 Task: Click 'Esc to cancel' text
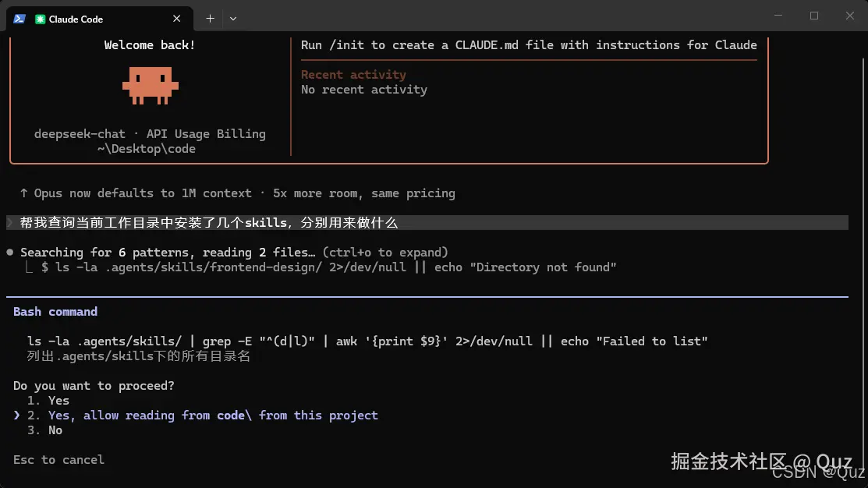click(58, 460)
